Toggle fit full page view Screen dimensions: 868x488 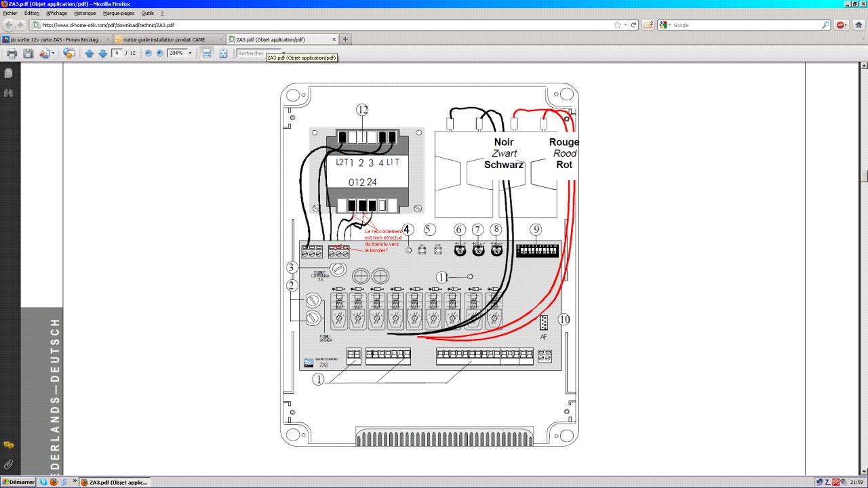click(x=223, y=53)
